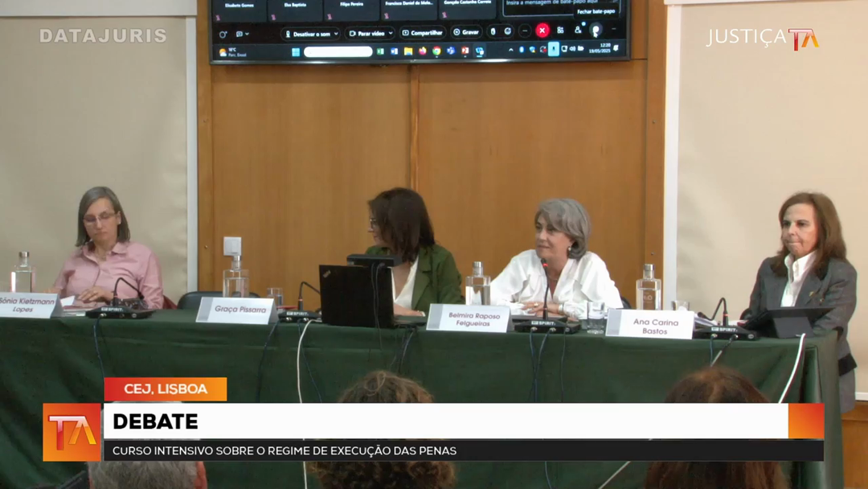Toggle recording with Gravar button
The height and width of the screenshot is (489, 868).
click(467, 33)
